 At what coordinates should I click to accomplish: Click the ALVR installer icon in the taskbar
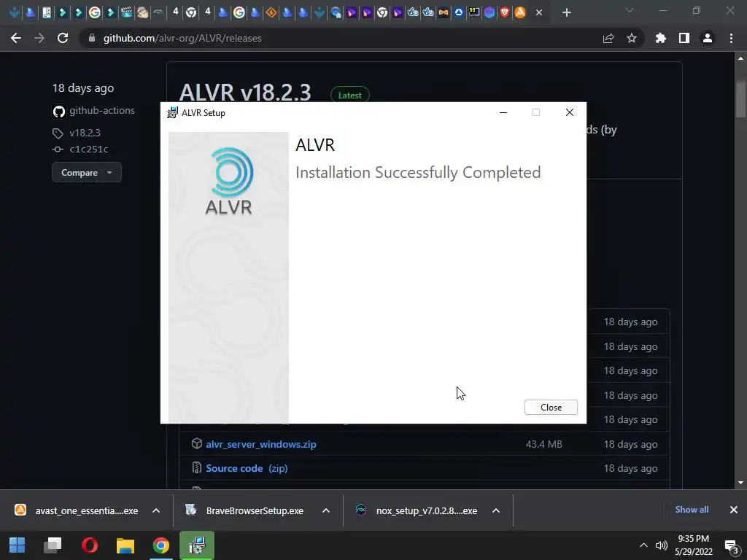[x=197, y=545]
